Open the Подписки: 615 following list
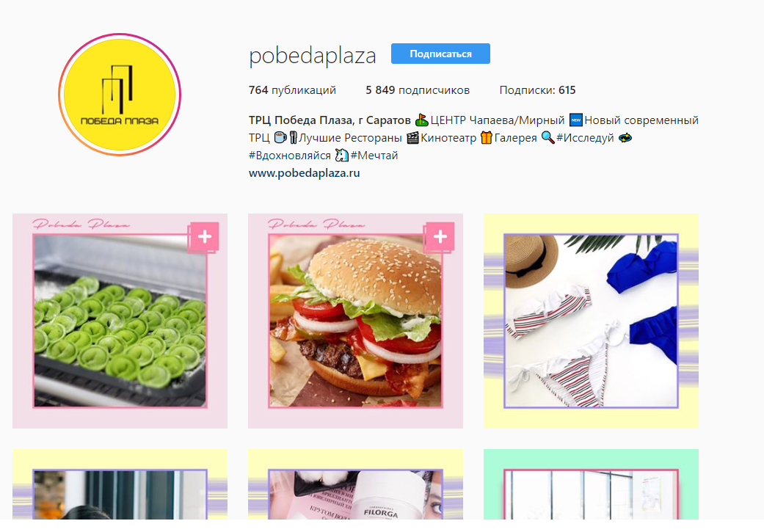 [537, 90]
